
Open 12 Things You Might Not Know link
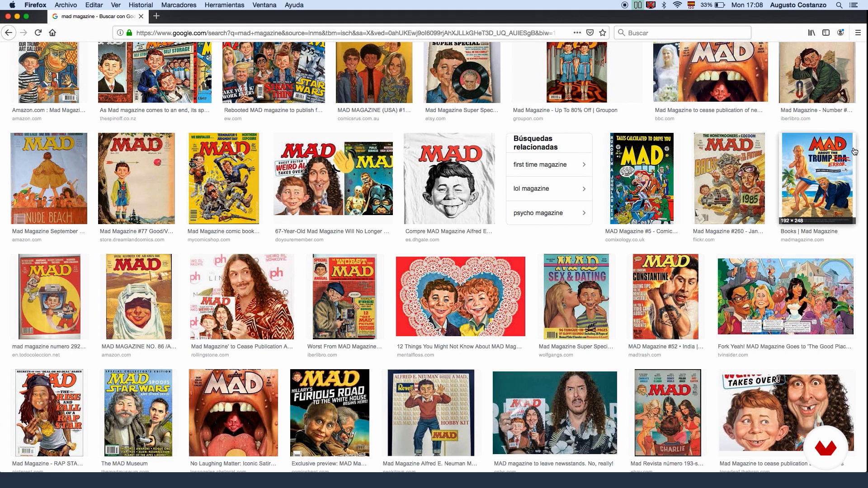coord(459,347)
